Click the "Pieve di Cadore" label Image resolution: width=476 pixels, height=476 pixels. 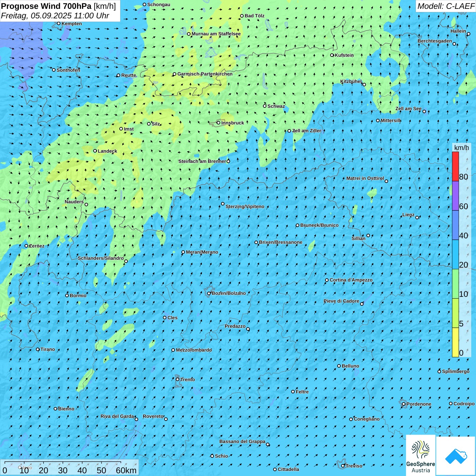[x=341, y=301]
